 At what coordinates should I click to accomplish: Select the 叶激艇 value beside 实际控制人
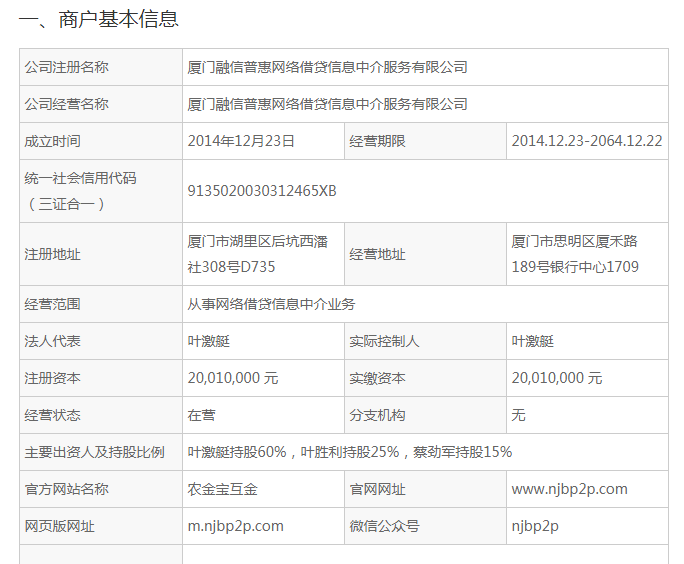(533, 341)
